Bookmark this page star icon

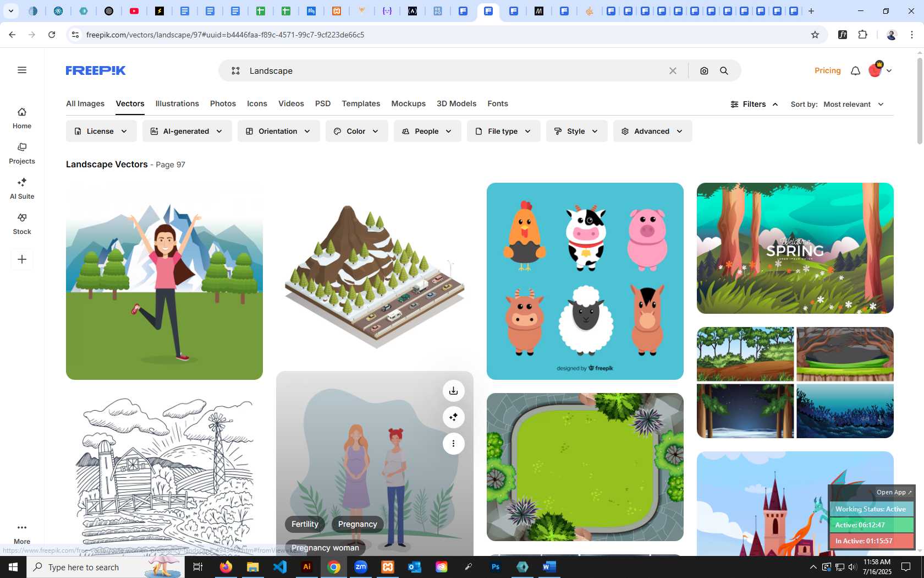coord(815,35)
